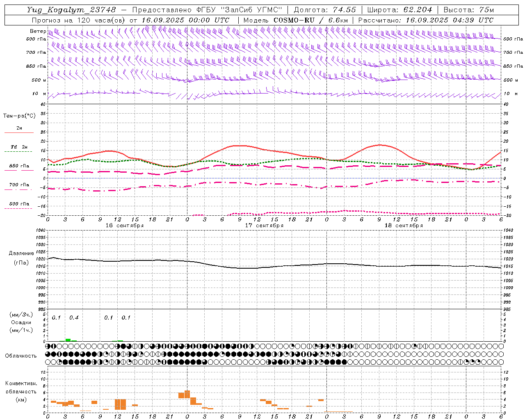Viewport: 525px width, 420px height.
Task: Select the Модель COSMO-RU / 6.6км label
Action: point(296,20)
